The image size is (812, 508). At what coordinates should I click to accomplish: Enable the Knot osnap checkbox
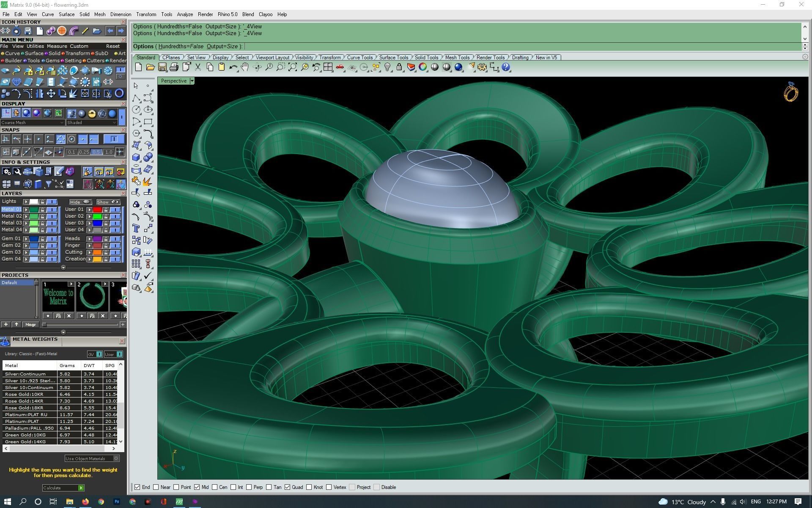pos(309,487)
